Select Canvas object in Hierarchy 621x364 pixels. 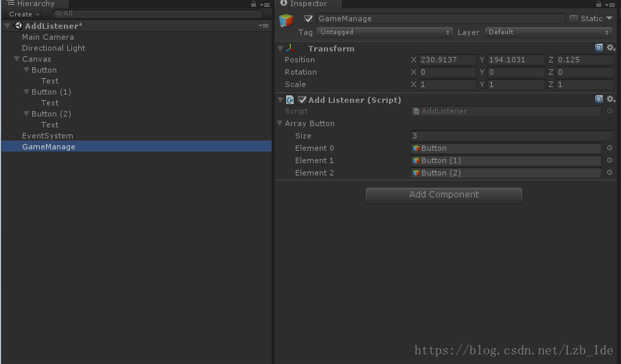[x=36, y=59]
